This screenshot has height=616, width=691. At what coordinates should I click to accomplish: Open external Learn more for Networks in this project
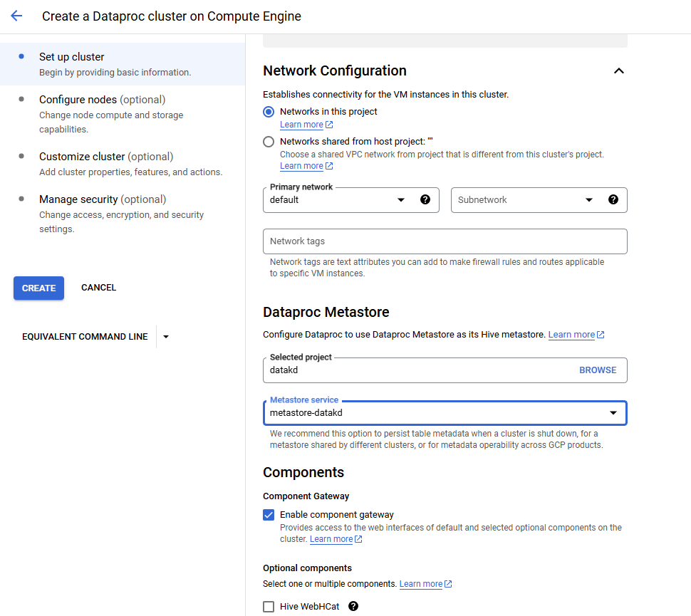pyautogui.click(x=302, y=124)
